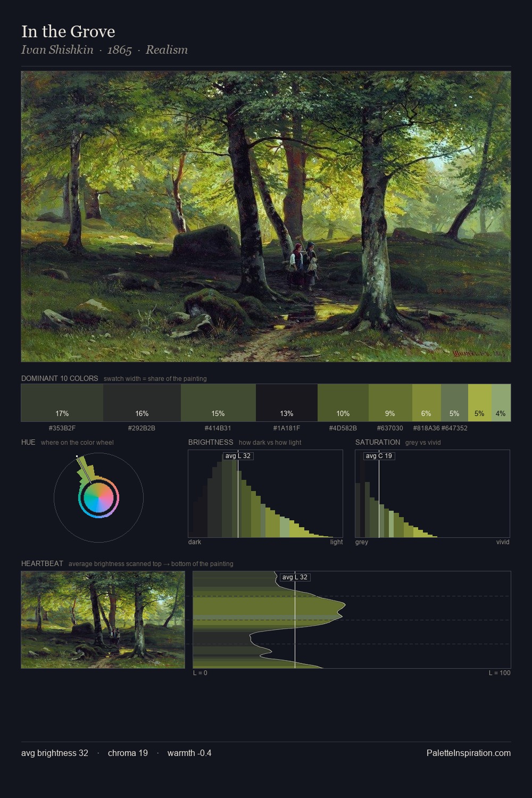
Task: Click the "avg C 19" marker label
Action: pos(379,456)
